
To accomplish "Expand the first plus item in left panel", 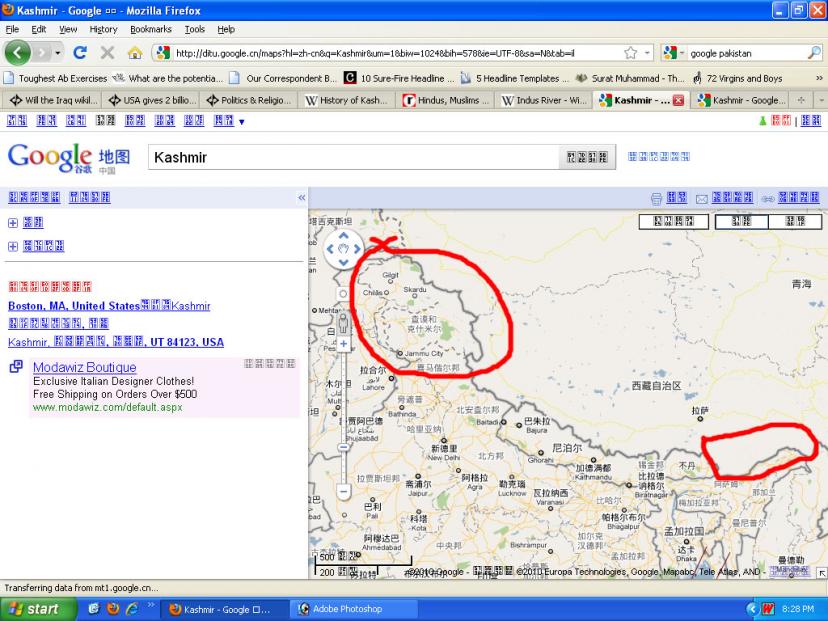I will tap(13, 223).
